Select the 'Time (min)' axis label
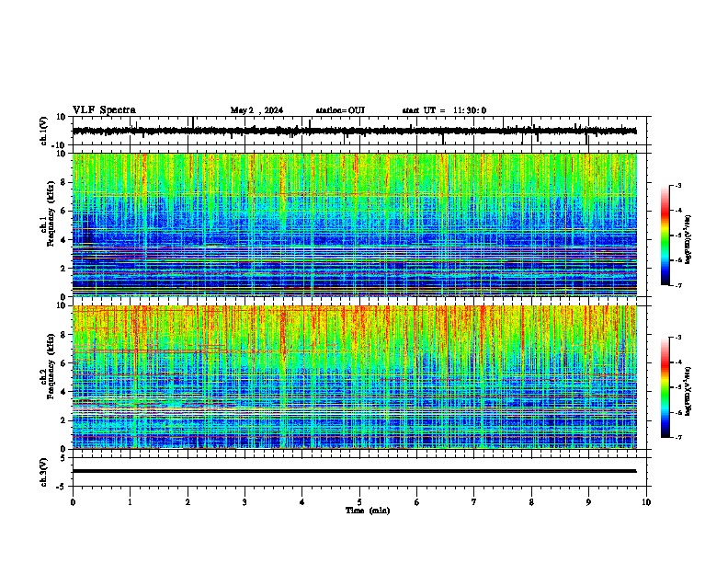 click(x=368, y=511)
